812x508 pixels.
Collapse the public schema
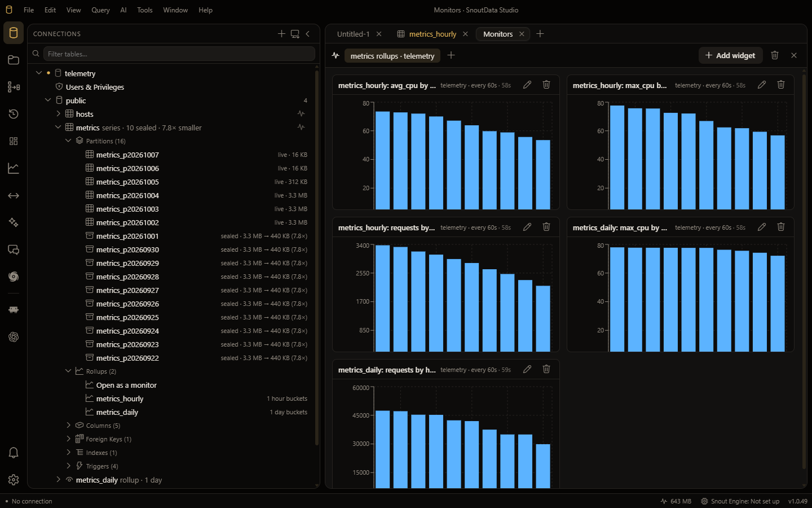[48, 100]
